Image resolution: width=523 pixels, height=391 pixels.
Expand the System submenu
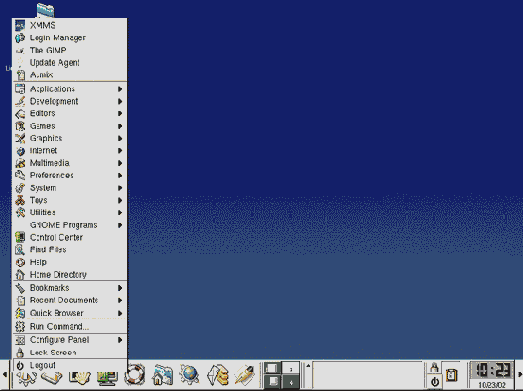click(x=70, y=188)
